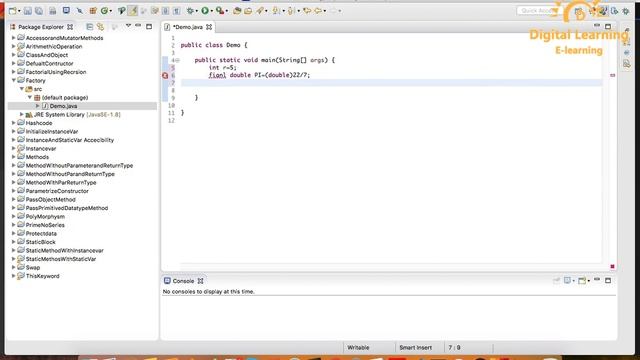Click the Save All toolbar icon
640x360 pixels.
(39, 11)
